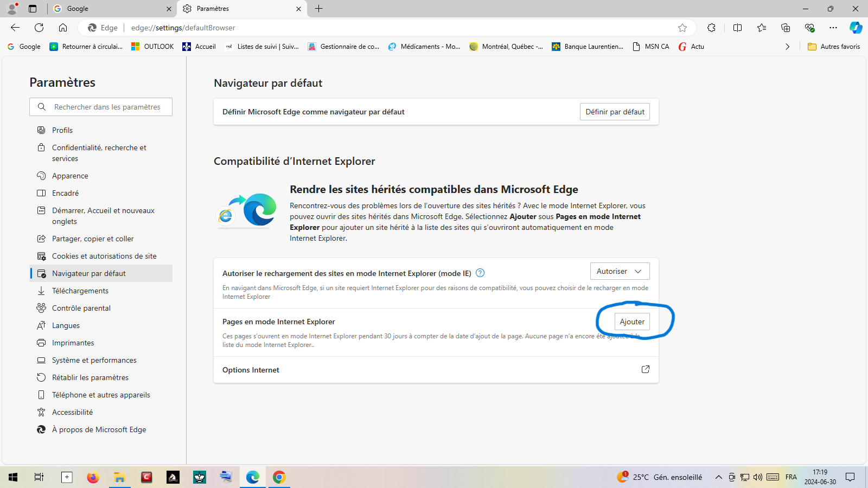Select Navigateur par défaut in the sidebar

101,273
